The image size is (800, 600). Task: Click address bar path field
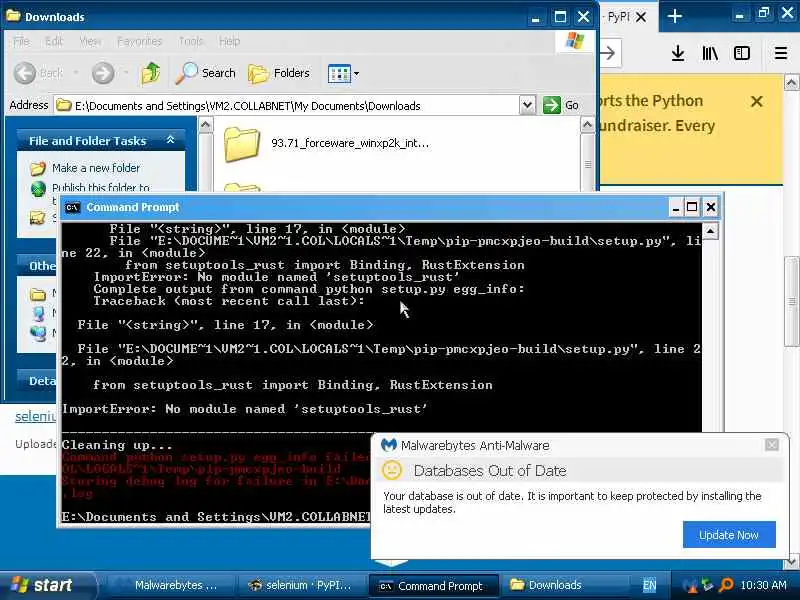[x=287, y=106]
